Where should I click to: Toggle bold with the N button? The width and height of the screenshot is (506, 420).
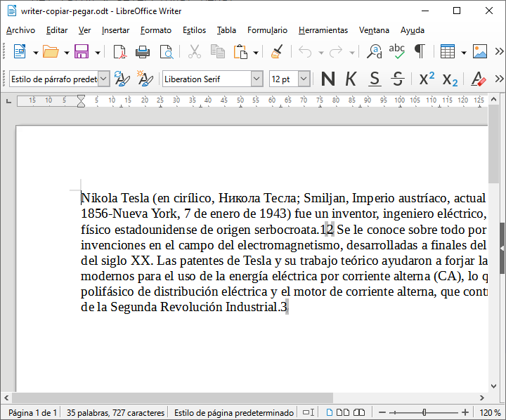pos(328,79)
